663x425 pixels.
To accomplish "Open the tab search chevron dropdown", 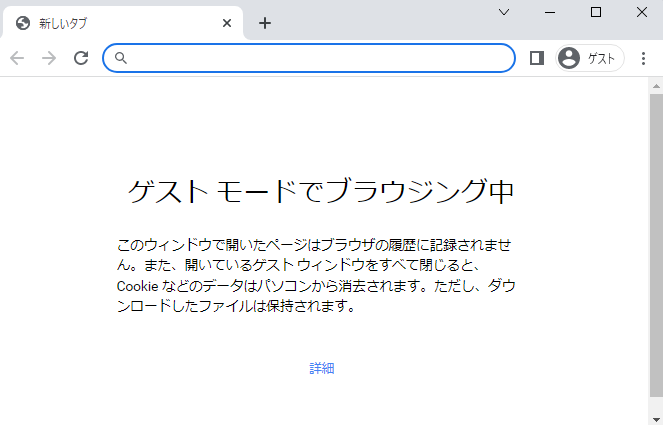I will pyautogui.click(x=504, y=12).
